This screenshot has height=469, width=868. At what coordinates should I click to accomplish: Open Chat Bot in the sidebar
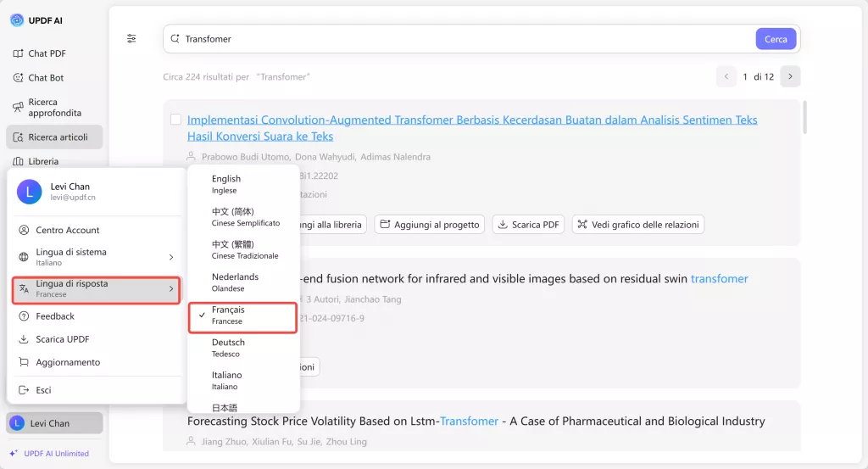(46, 78)
